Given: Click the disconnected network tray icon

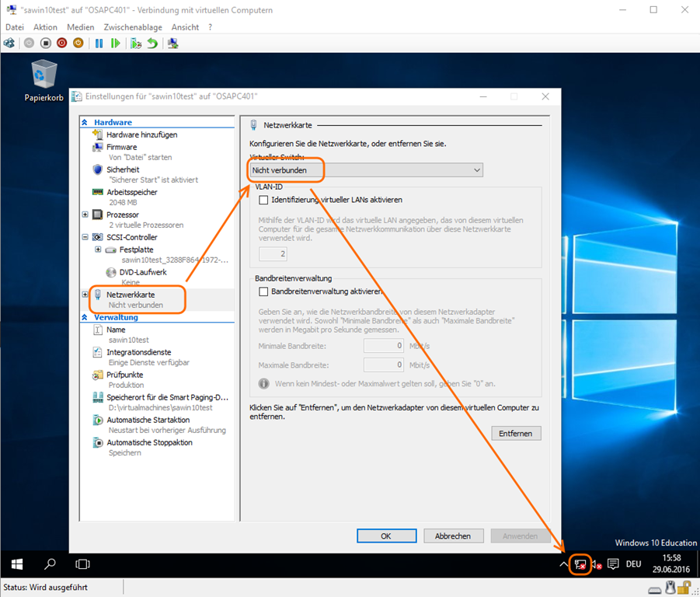Looking at the screenshot, I should (x=580, y=564).
